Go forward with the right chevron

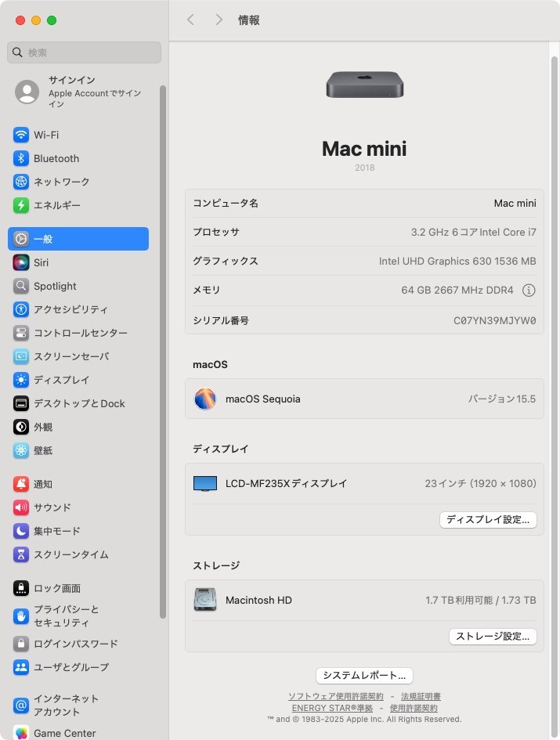(219, 20)
